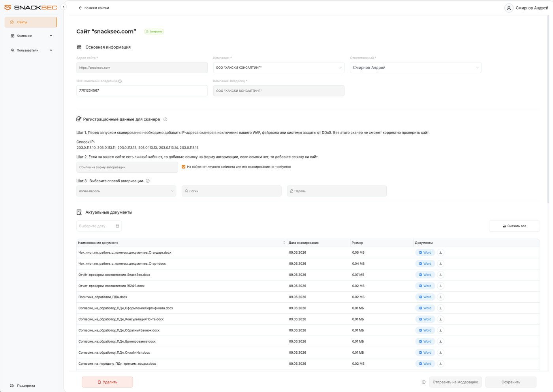Image resolution: width=553 pixels, height=392 pixels.
Task: Open the Компания dropdown
Action: pyautogui.click(x=278, y=68)
